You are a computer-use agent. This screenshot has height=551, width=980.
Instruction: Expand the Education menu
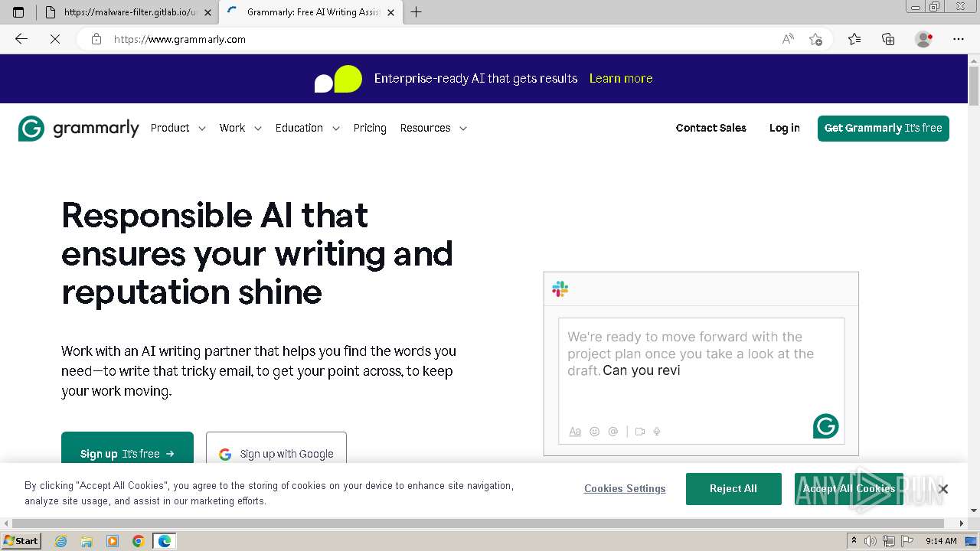(307, 128)
